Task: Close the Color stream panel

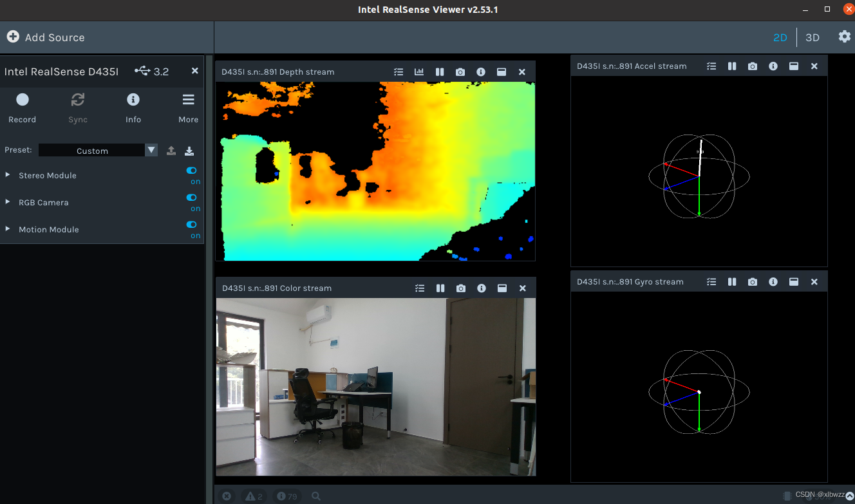Action: pos(523,288)
